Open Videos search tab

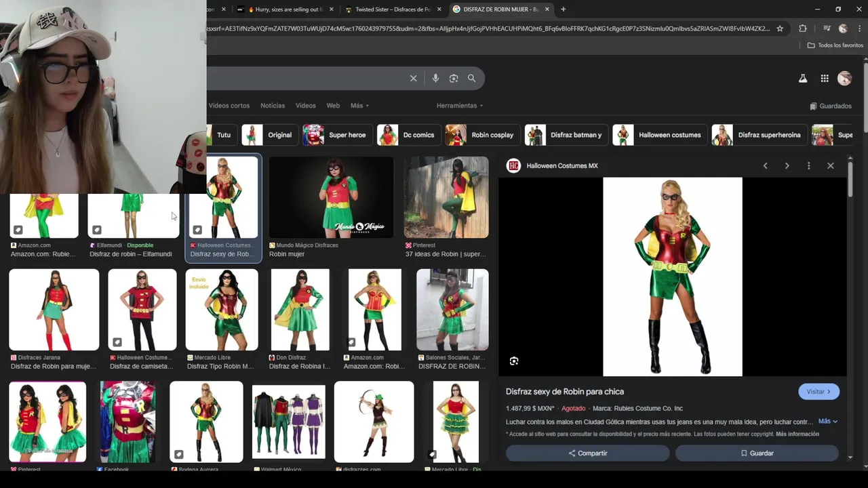tap(305, 106)
